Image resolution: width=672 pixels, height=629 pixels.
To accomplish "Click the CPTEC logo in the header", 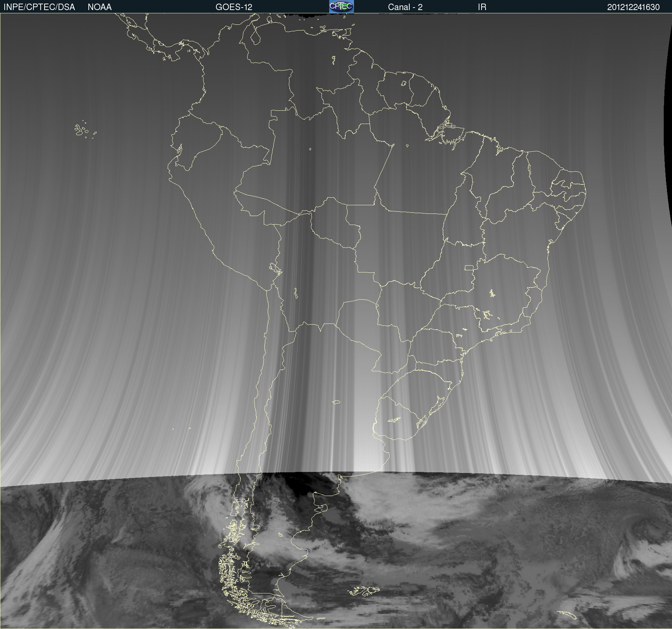I will pos(341,6).
